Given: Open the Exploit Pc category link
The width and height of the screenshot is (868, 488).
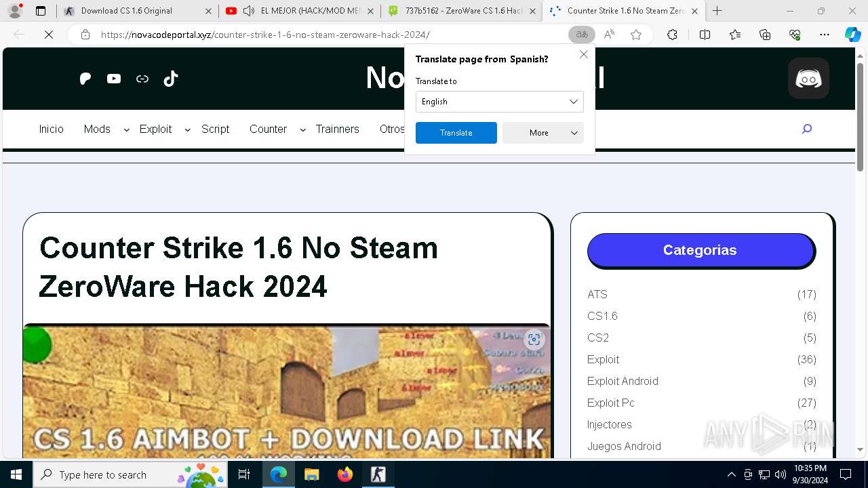Looking at the screenshot, I should pos(611,403).
